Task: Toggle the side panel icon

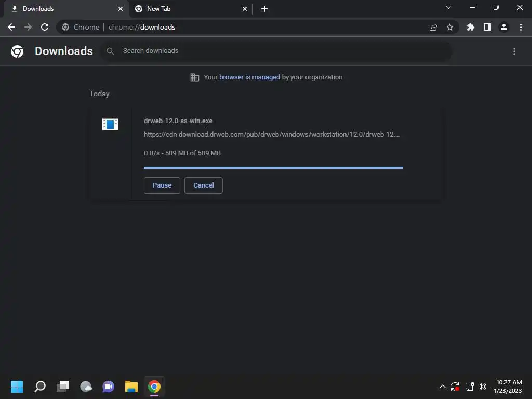Action: point(487,27)
